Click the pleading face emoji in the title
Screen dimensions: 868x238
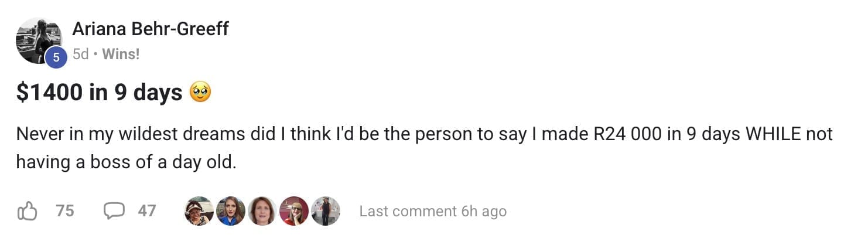(x=200, y=93)
